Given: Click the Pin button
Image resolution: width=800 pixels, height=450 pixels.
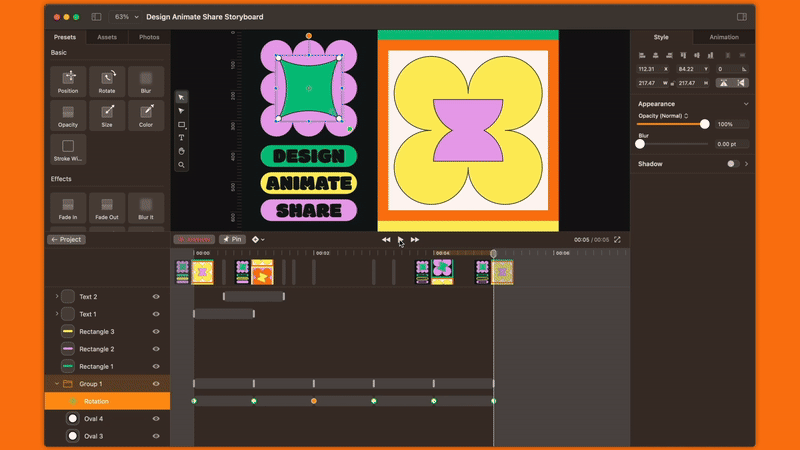Looking at the screenshot, I should (x=232, y=240).
